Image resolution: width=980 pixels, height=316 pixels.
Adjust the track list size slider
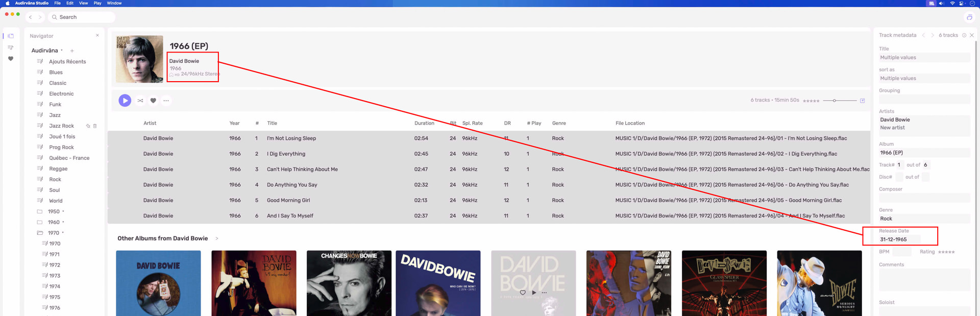coord(835,101)
